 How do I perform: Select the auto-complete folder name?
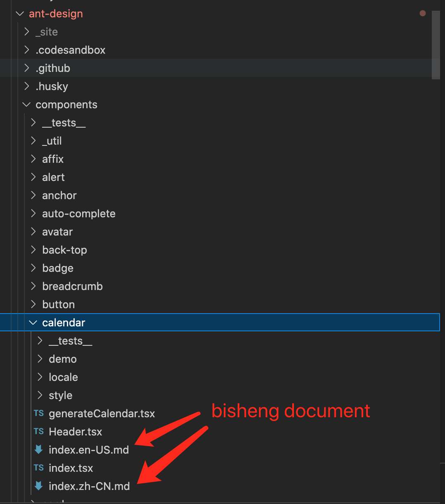click(x=79, y=214)
